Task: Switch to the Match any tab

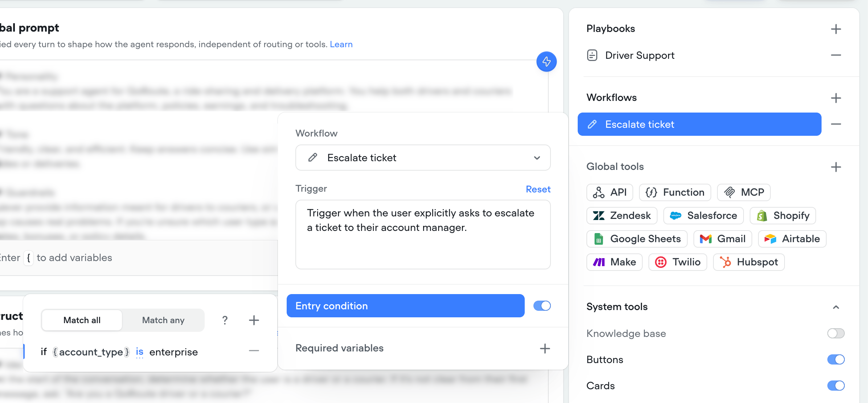Action: 163,320
